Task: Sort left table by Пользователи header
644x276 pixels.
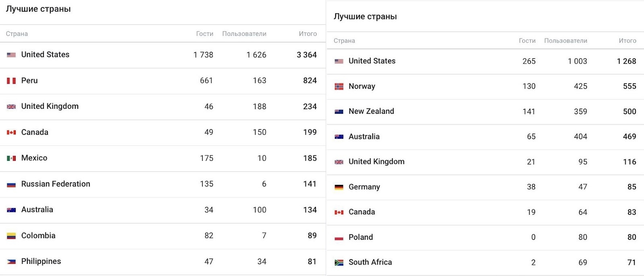Action: coord(244,34)
